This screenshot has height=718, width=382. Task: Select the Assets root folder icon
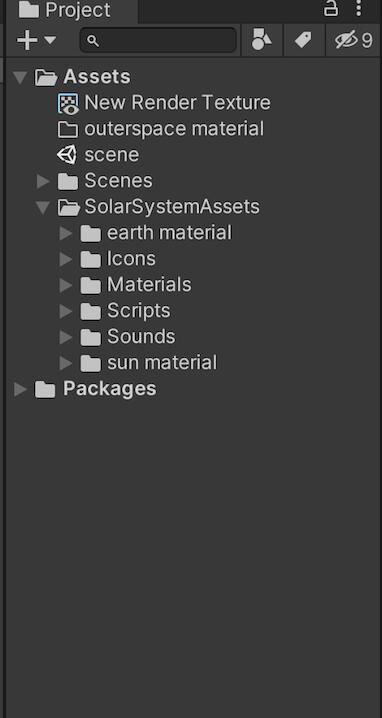tap(46, 77)
